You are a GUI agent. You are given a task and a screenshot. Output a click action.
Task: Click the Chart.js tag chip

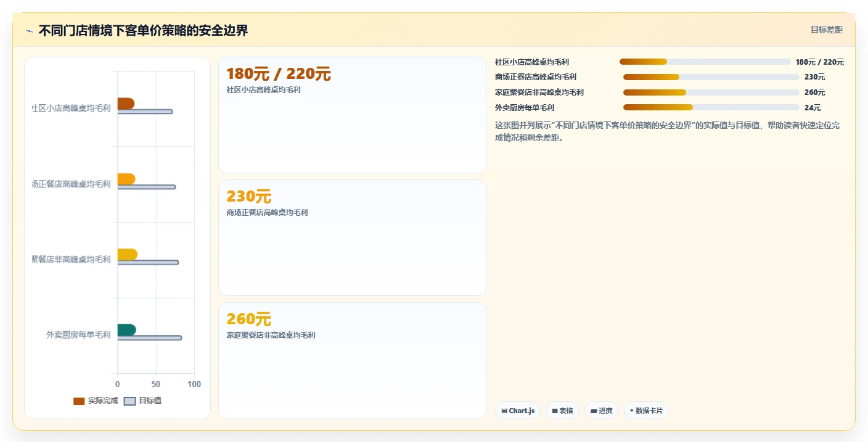(x=518, y=411)
